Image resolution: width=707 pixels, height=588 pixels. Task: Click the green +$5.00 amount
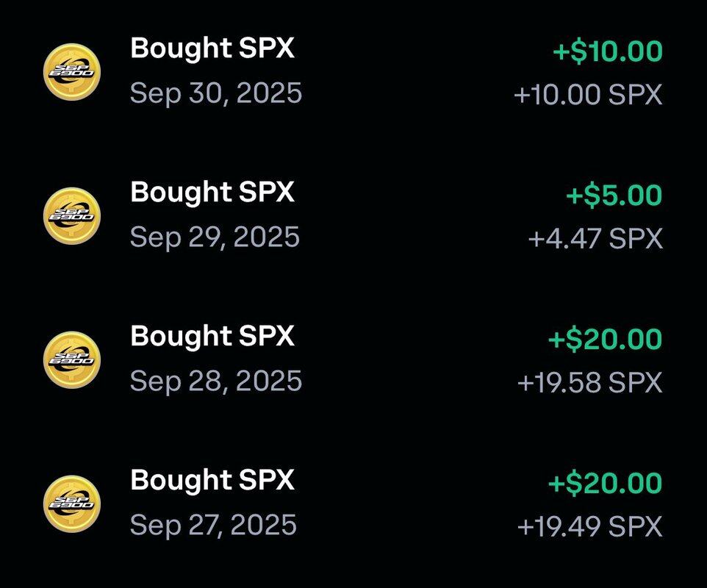pos(614,196)
